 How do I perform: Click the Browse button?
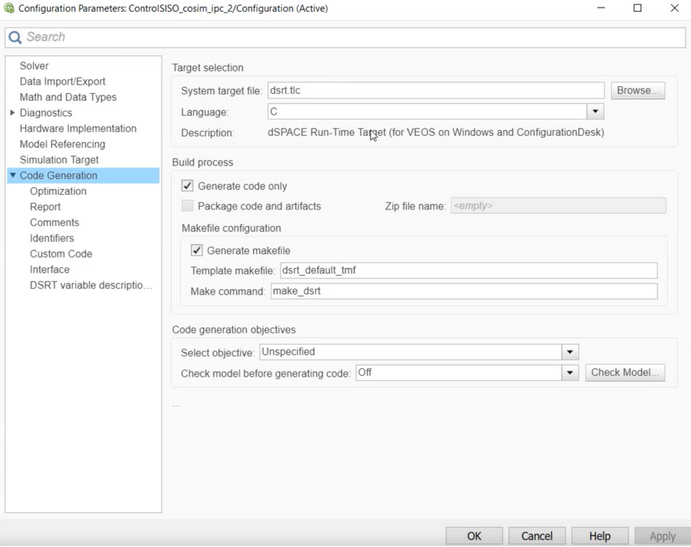pyautogui.click(x=638, y=90)
